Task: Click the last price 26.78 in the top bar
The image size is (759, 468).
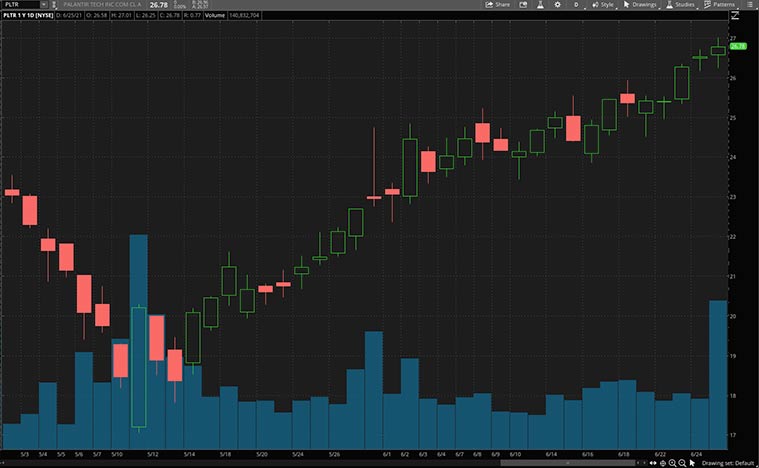Action: coord(159,5)
